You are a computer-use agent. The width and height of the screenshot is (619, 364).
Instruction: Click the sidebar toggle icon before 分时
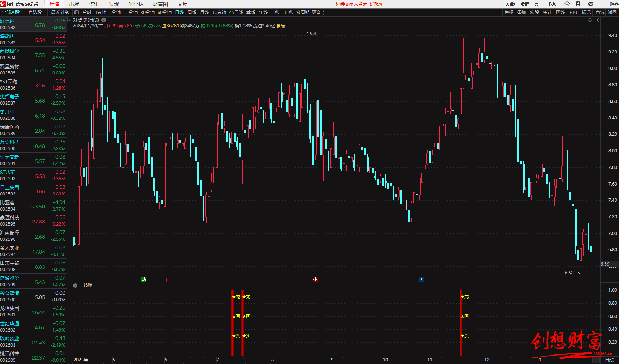[x=76, y=12]
